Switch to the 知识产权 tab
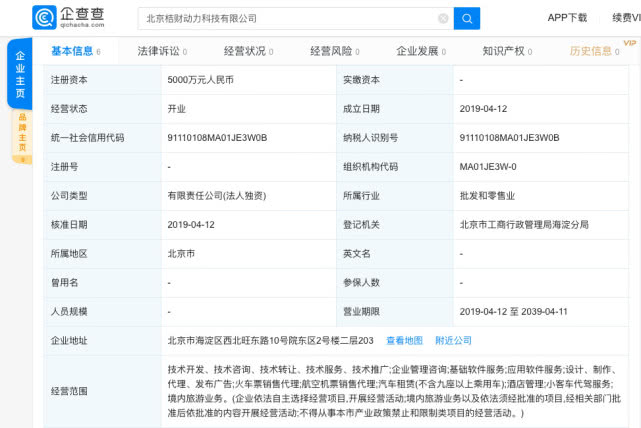This screenshot has height=428, width=641. pos(502,51)
